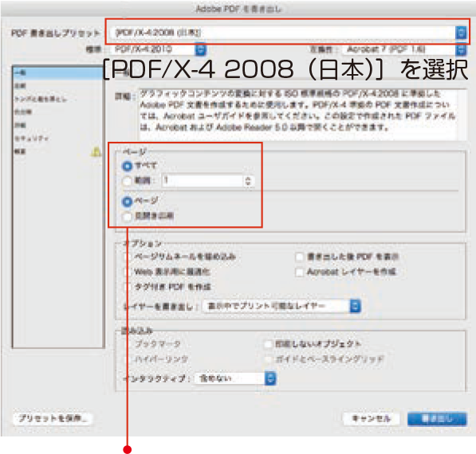Enable Web 表示用に最適化 checkbox
This screenshot has width=476, height=454.
pos(128,272)
